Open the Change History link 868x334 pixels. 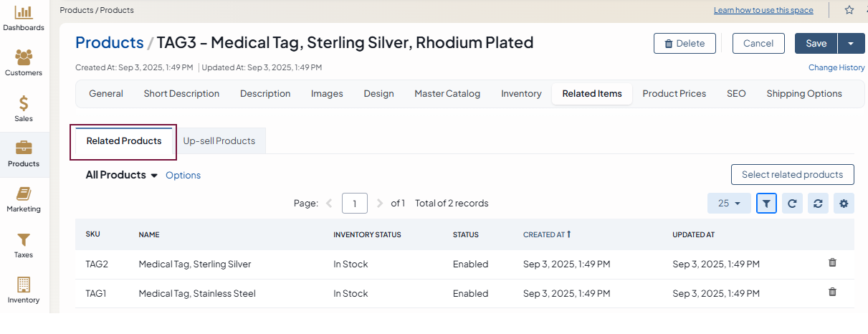point(836,67)
